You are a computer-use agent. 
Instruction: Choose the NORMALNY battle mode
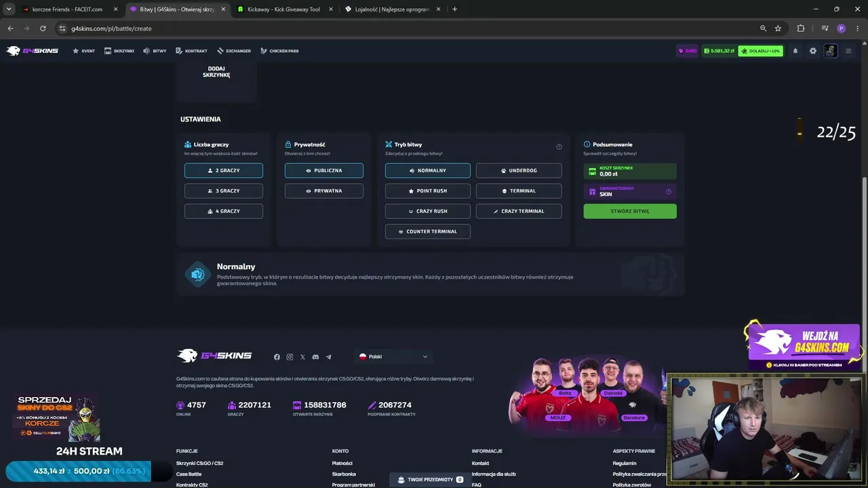428,171
